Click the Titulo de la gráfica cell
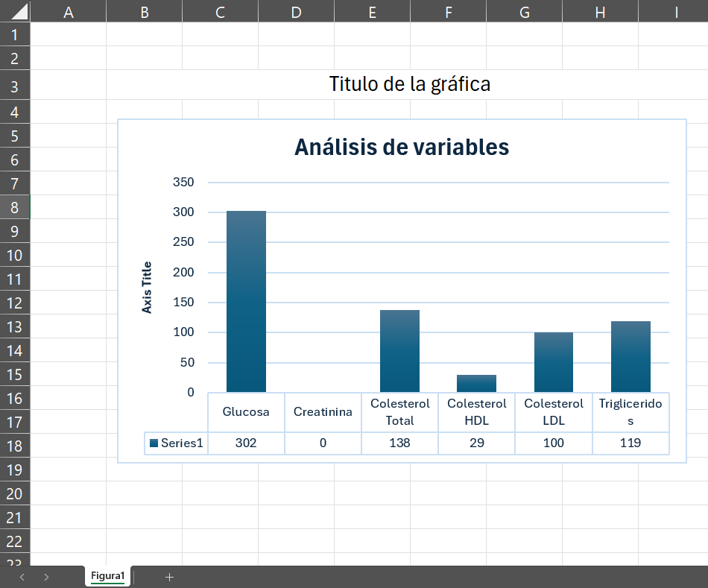The image size is (708, 588). pyautogui.click(x=409, y=84)
